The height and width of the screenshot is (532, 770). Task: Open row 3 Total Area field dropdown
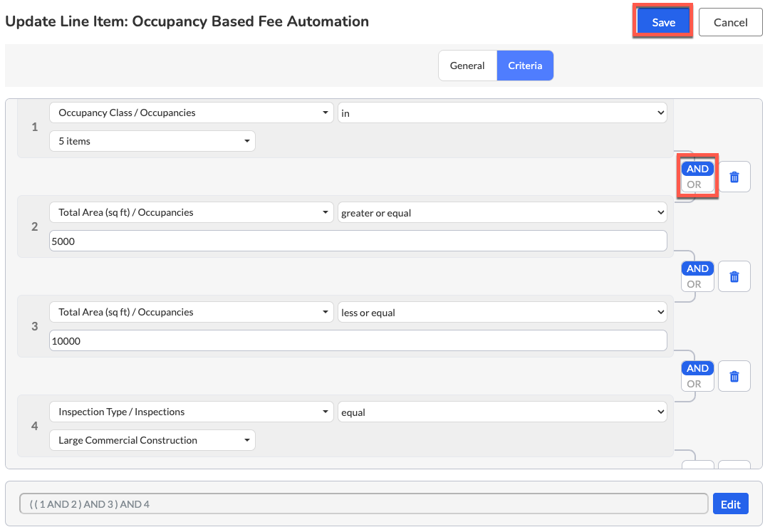coord(192,312)
